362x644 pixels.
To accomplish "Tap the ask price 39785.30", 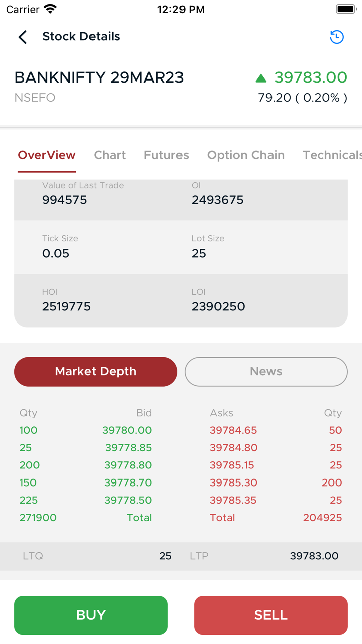I will (x=233, y=482).
